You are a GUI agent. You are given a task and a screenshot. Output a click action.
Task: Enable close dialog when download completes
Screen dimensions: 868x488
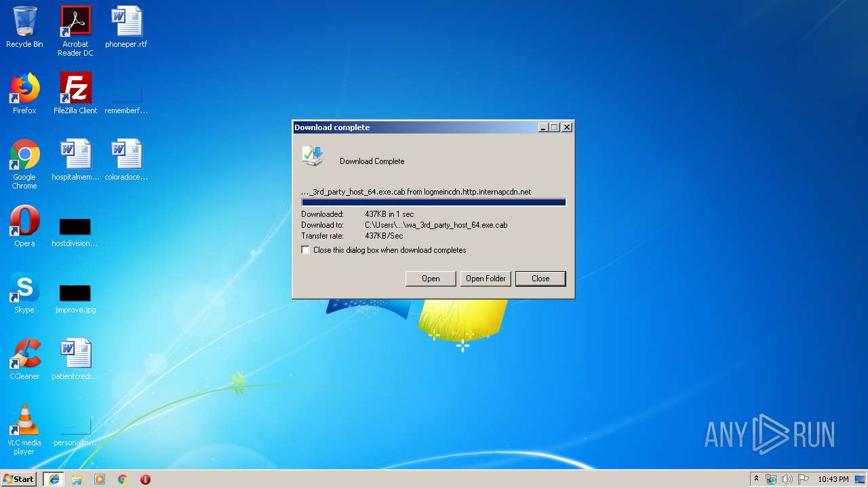click(306, 250)
